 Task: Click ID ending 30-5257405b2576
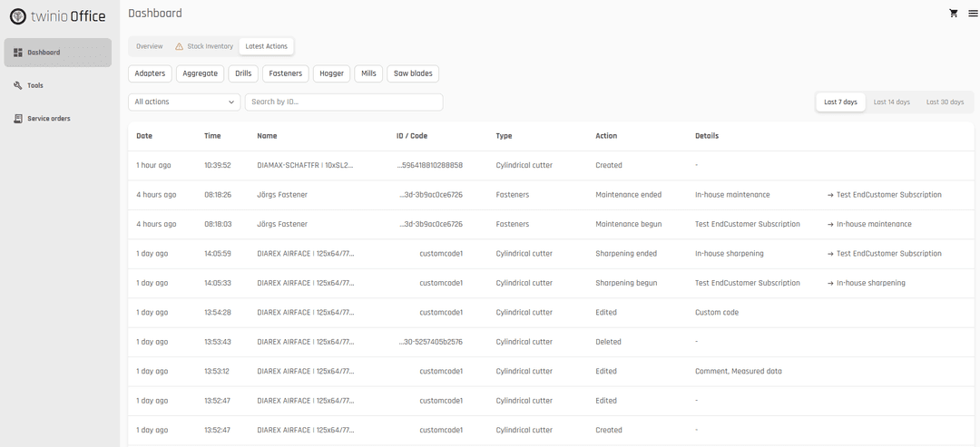coord(430,342)
